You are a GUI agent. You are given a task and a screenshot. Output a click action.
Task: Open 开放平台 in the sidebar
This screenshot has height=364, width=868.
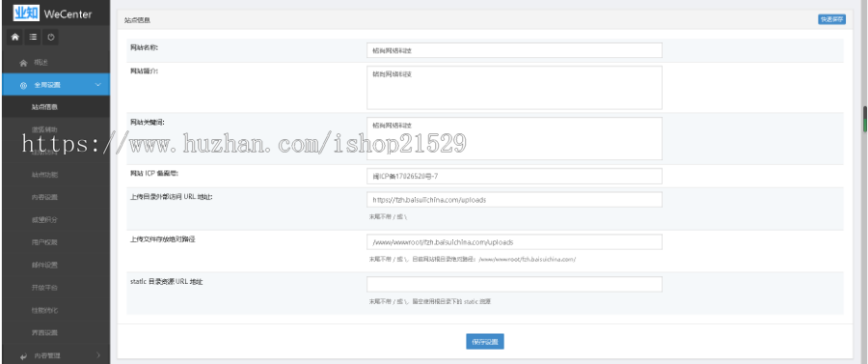click(x=55, y=288)
